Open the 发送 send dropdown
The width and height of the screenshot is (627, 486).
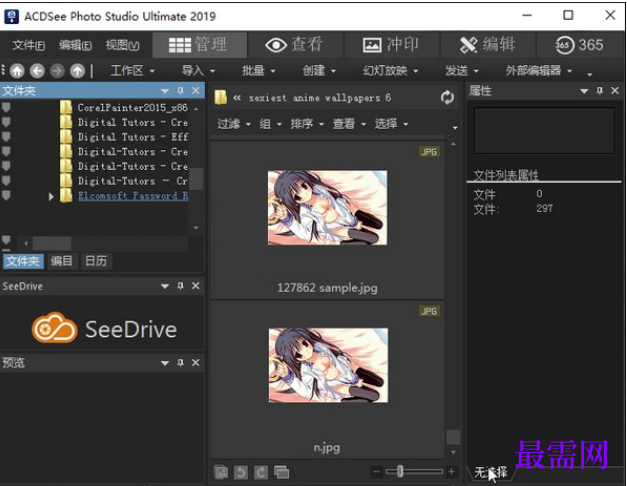[462, 71]
